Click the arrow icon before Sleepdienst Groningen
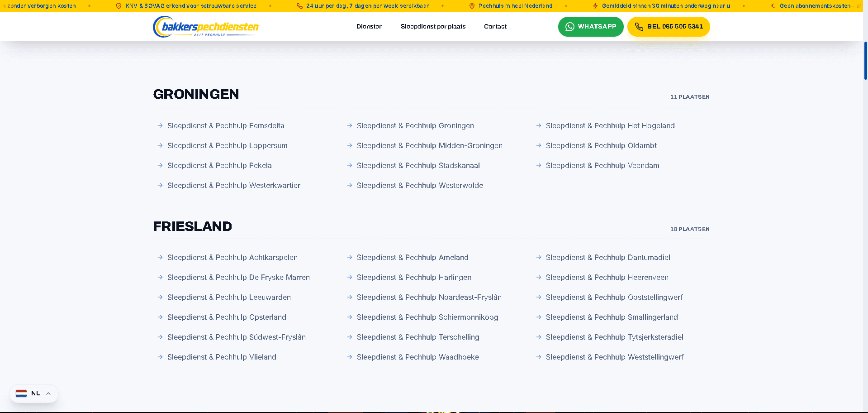868x413 pixels. click(x=350, y=125)
